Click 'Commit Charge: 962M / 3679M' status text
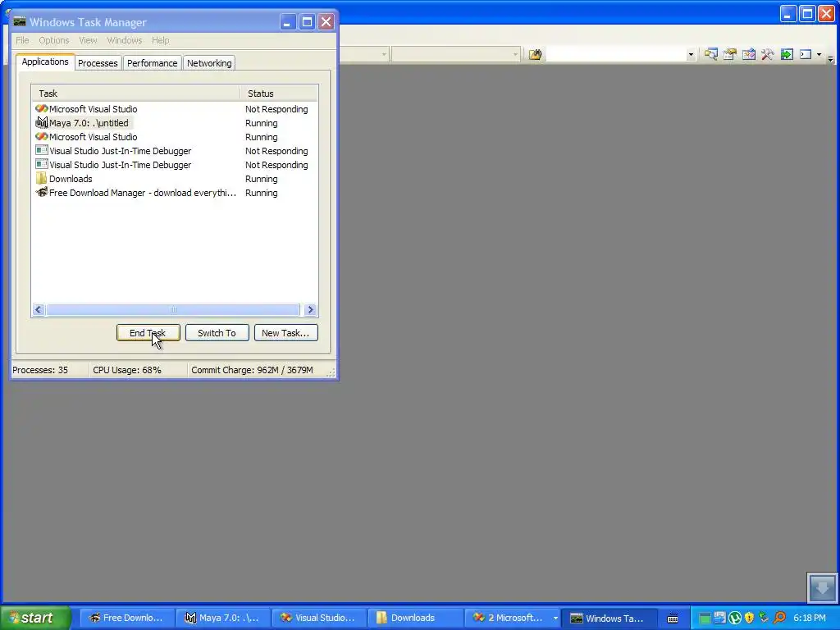Screen dimensions: 840x630 click(x=253, y=370)
